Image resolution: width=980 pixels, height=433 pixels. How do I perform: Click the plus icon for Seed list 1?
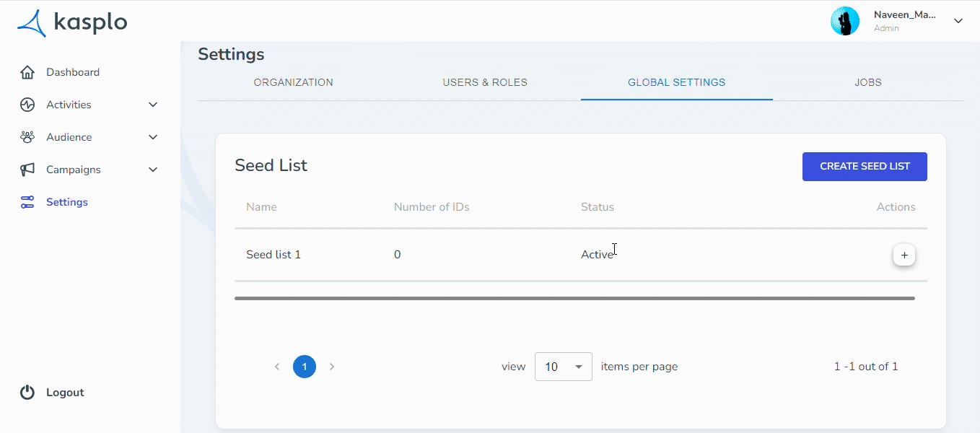click(904, 255)
